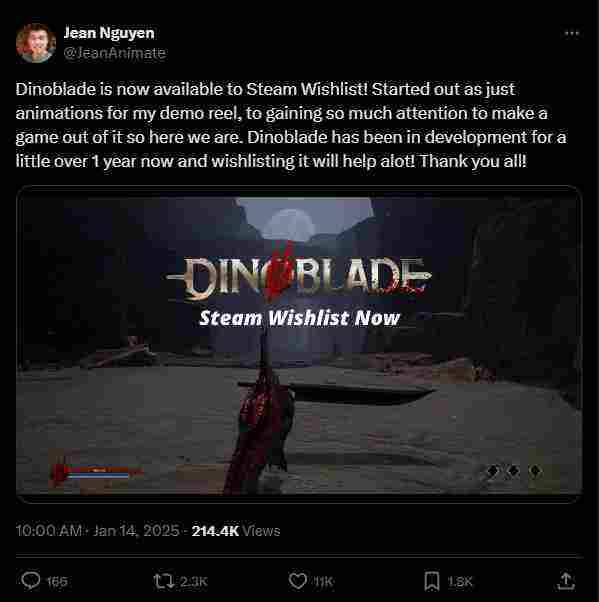
Task: Click Jean Nguyen's profile avatar
Action: click(x=36, y=43)
